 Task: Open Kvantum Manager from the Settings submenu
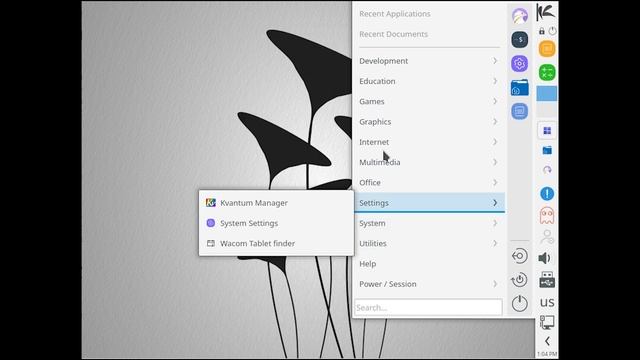pos(276,203)
